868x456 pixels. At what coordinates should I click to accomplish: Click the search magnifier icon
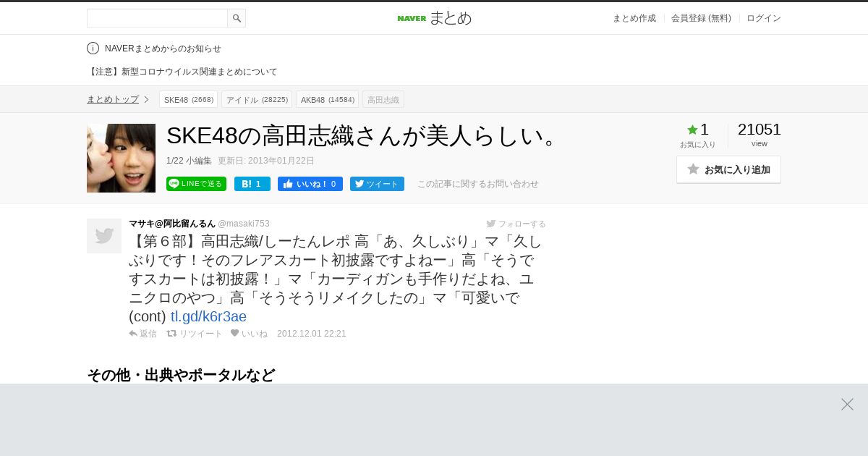(x=237, y=18)
